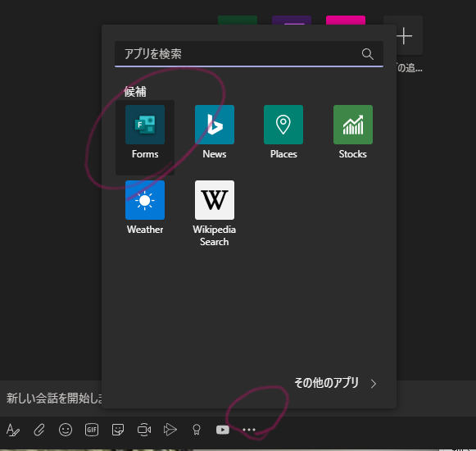
Task: Click the Stream send-arrow icon
Action: coord(170,430)
